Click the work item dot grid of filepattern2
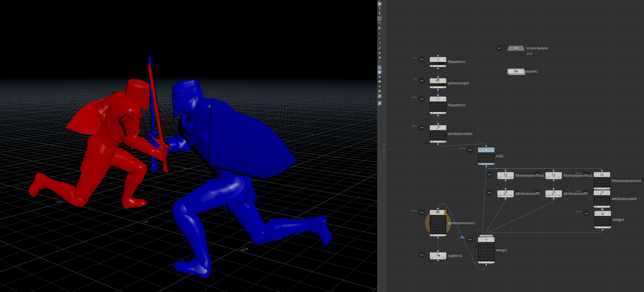Image resolution: width=644 pixels, height=292 pixels. coord(438,107)
